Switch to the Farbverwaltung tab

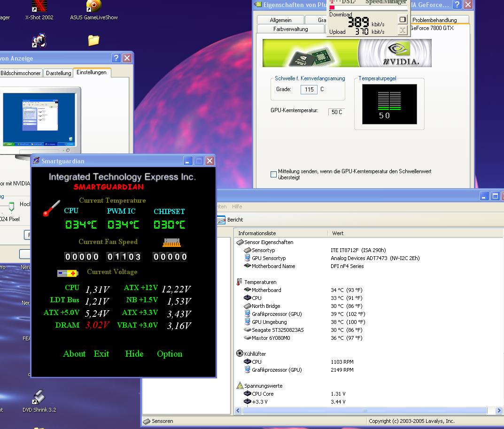pos(291,29)
